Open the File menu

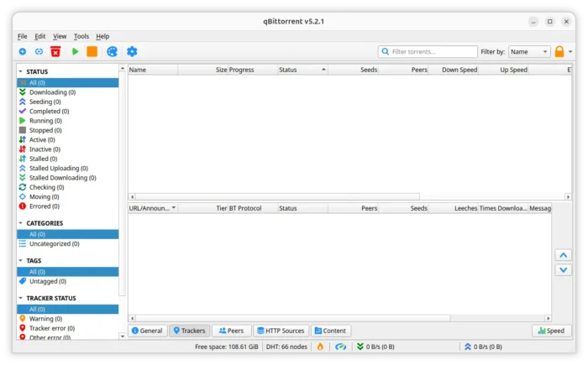tap(22, 36)
